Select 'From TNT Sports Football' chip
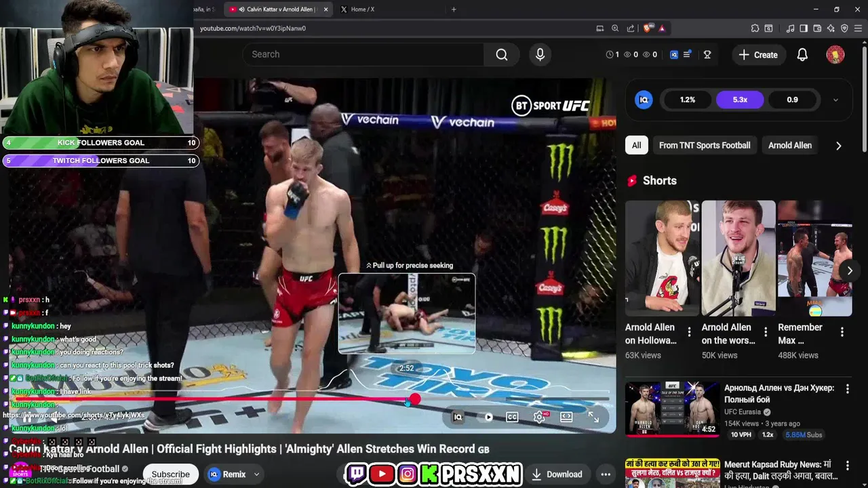Screen dimensions: 868x488 pyautogui.click(x=705, y=145)
